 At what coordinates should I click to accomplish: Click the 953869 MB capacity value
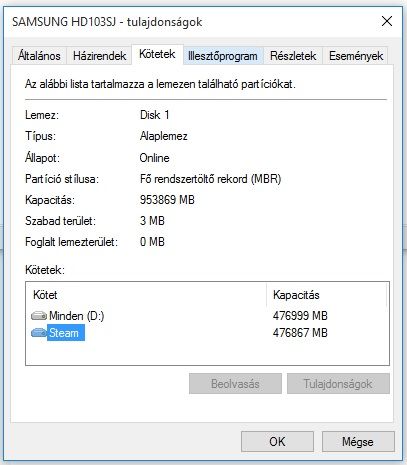click(x=167, y=200)
